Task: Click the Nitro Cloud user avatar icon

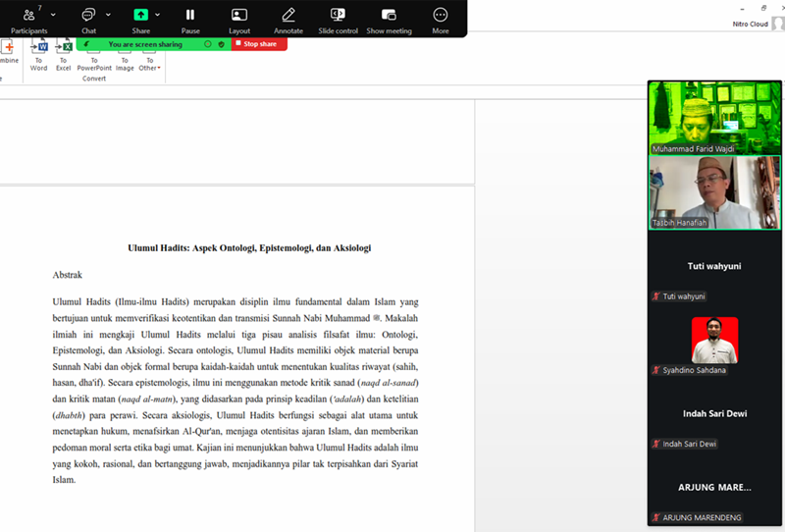Action: [778, 24]
